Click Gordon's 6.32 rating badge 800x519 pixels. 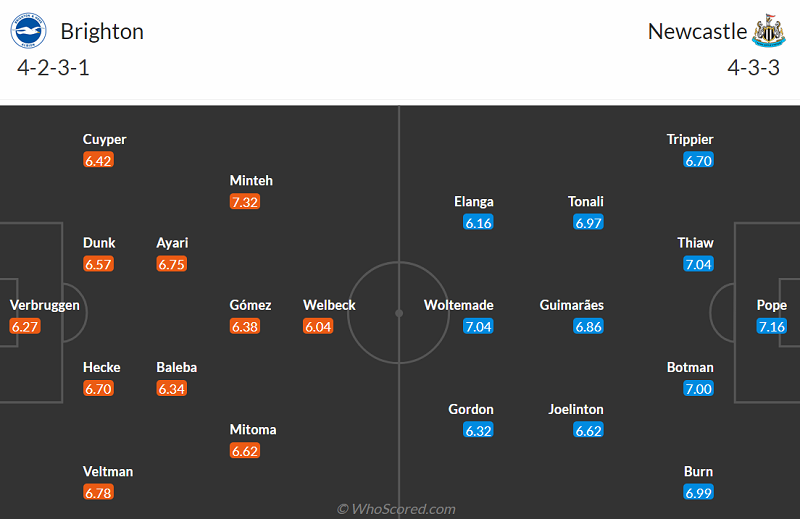point(478,431)
